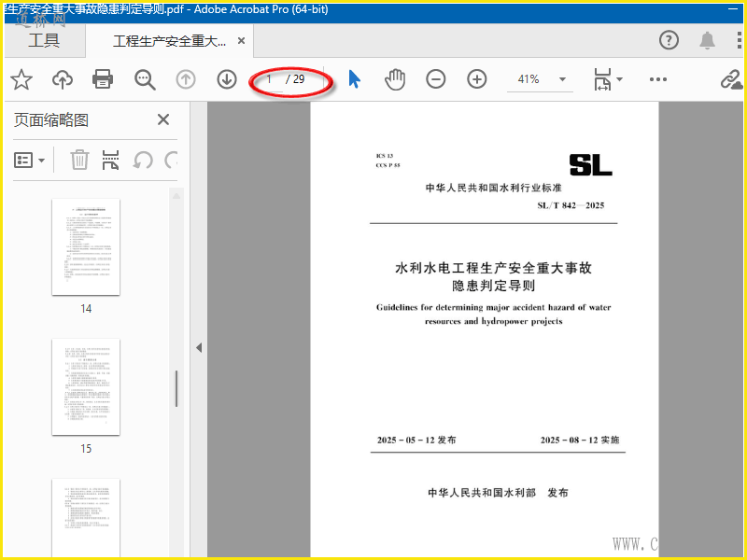Rotate page clockwise in thumbnails panel
The image size is (747, 560).
[171, 160]
